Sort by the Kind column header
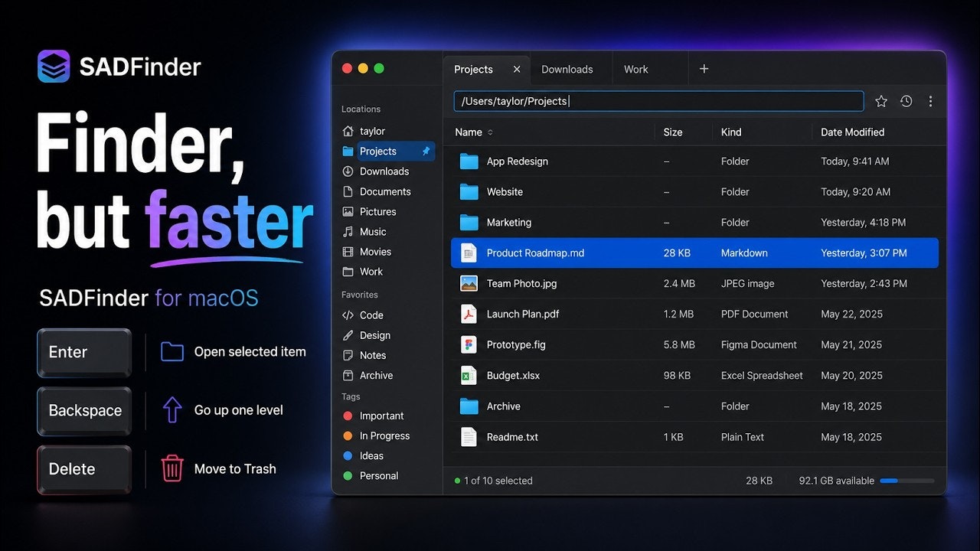980x551 pixels. click(x=731, y=132)
